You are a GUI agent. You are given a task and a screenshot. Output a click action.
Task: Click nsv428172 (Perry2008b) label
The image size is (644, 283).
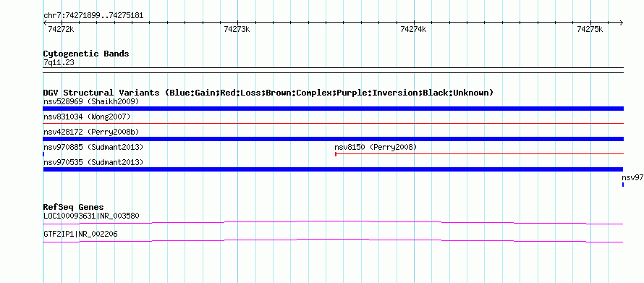point(91,132)
